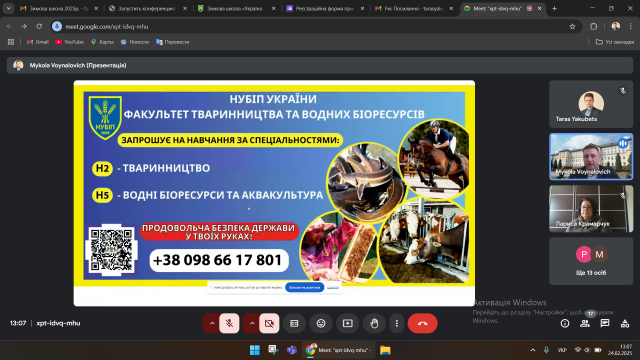Expand audio settings arrow beside microphone
Viewport: 640px width, 360px height.
tap(212, 323)
